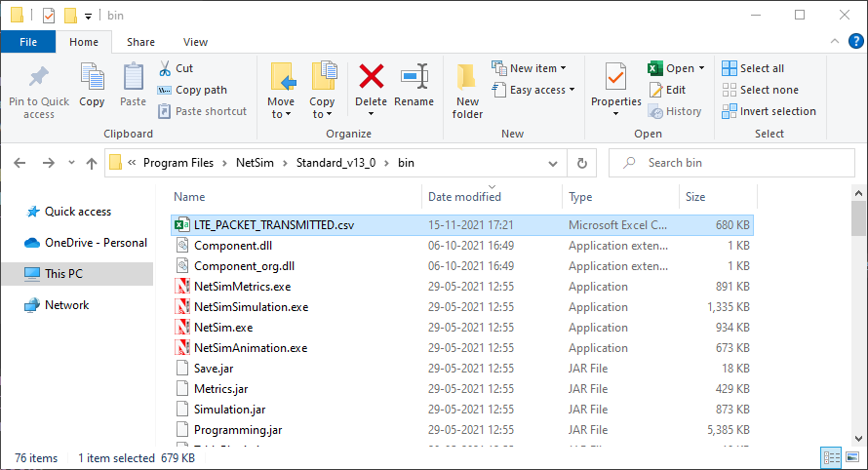Screen dimensions: 868x470
Task: Open the Delete dropdown arrow
Action: (371, 115)
